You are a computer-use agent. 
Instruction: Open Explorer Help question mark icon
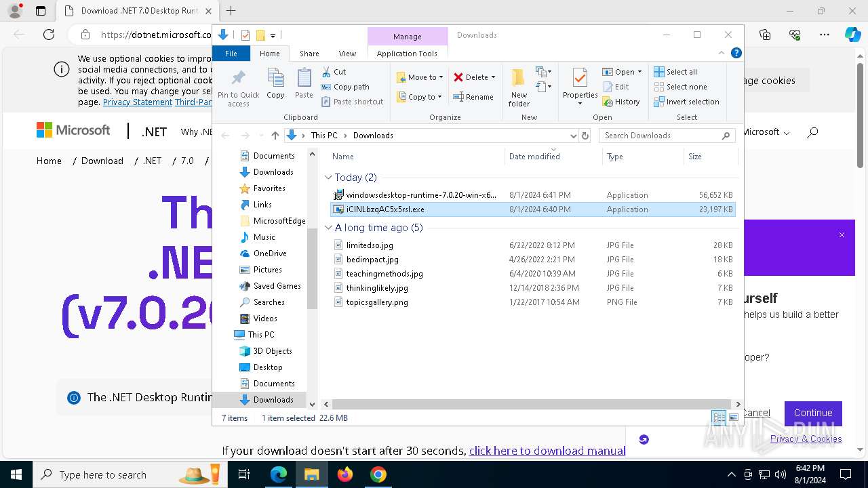(736, 53)
